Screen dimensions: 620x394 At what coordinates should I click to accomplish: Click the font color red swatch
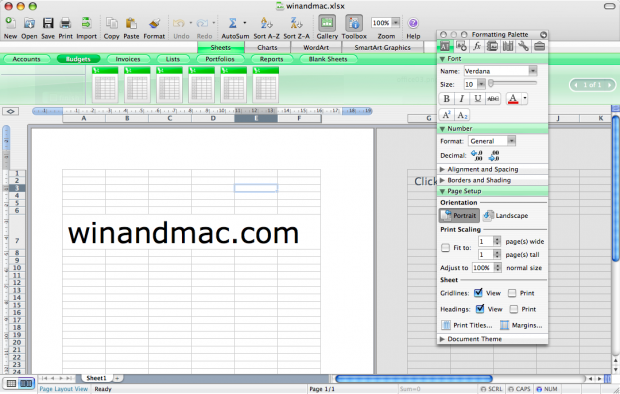click(x=513, y=98)
